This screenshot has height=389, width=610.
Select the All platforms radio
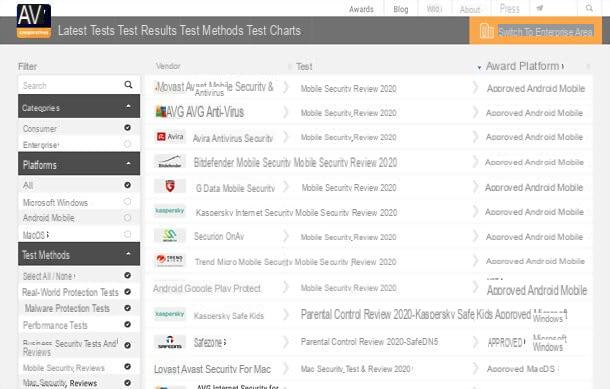tap(127, 185)
